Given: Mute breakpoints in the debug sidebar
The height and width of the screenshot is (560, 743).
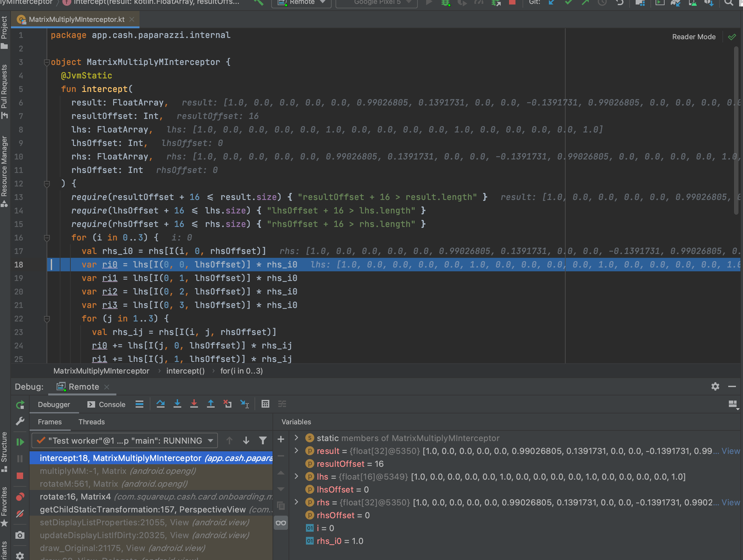Looking at the screenshot, I should (21, 513).
